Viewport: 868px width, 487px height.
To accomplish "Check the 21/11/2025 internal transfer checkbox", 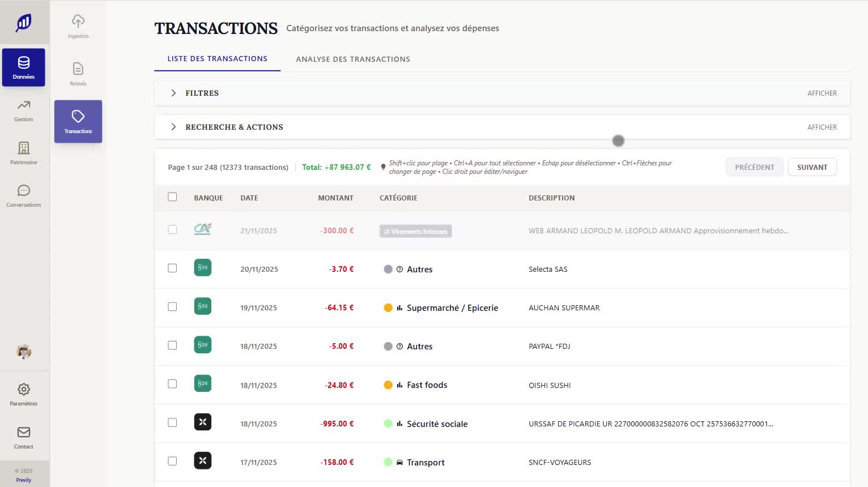I will (x=172, y=230).
